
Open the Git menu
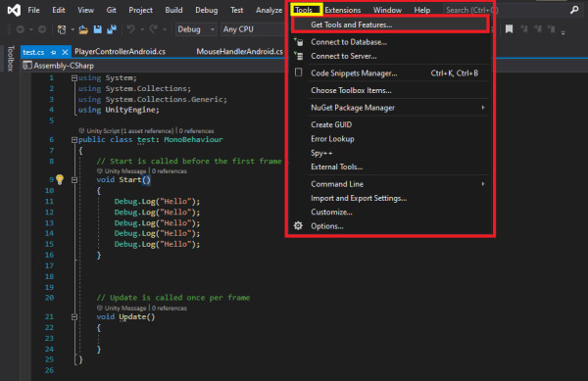(112, 10)
